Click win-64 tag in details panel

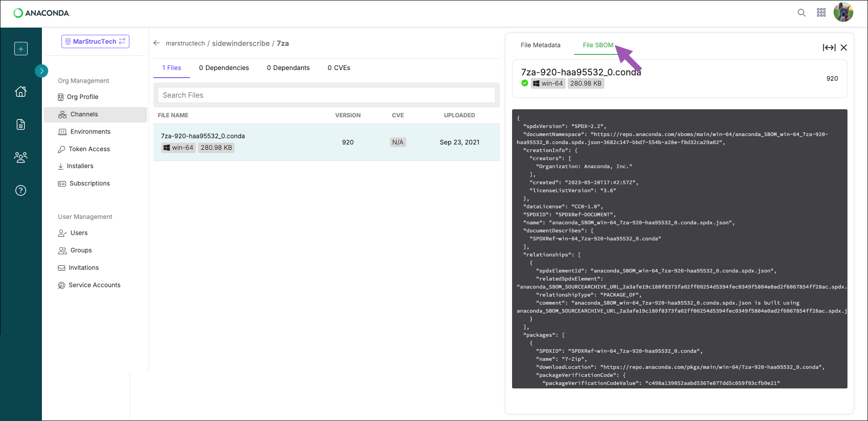[x=548, y=83]
